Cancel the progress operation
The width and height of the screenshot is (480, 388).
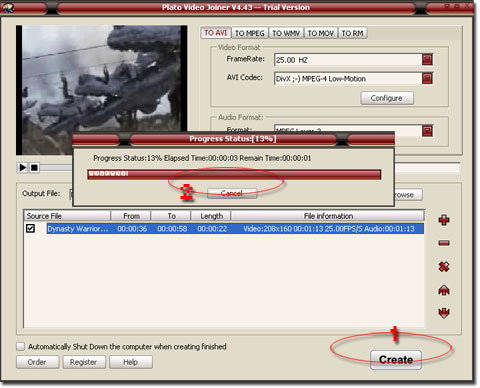(232, 193)
